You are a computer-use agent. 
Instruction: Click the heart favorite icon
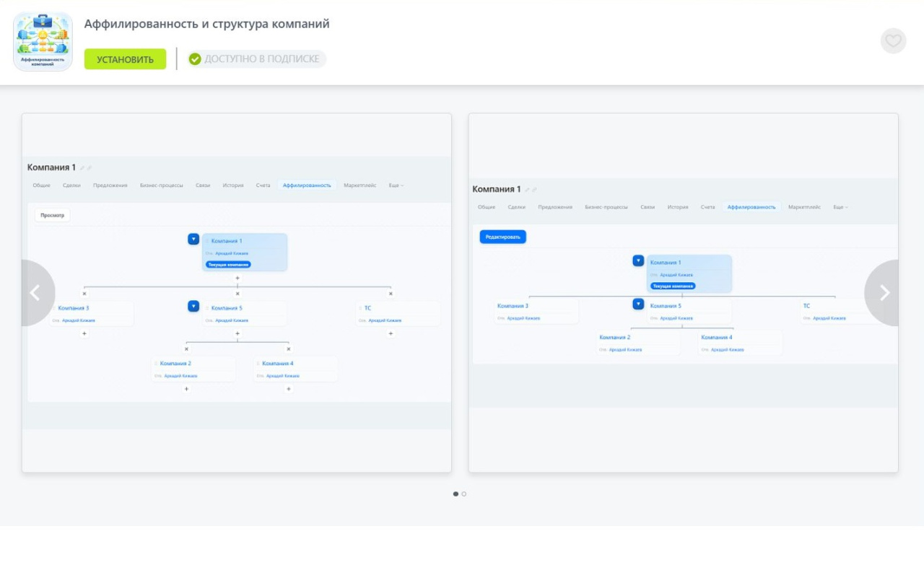pyautogui.click(x=893, y=41)
